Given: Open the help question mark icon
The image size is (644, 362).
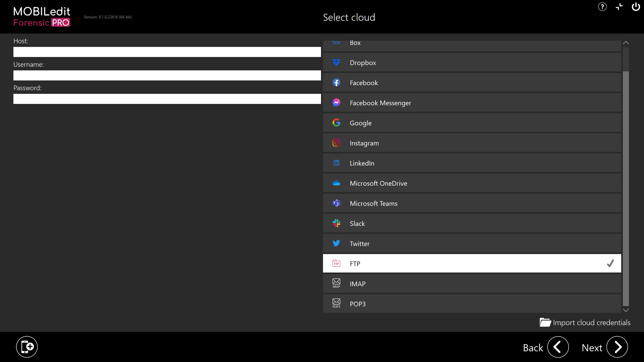Looking at the screenshot, I should tap(602, 7).
